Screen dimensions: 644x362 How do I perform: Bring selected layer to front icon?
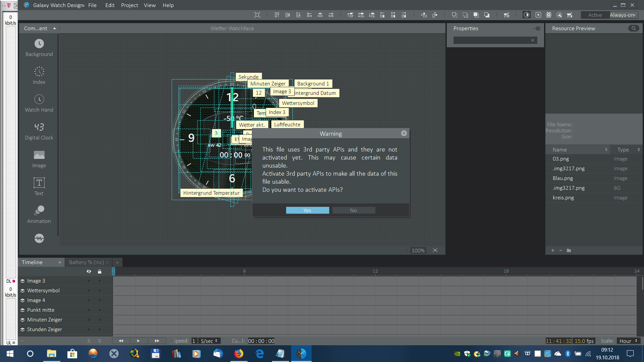(x=476, y=15)
